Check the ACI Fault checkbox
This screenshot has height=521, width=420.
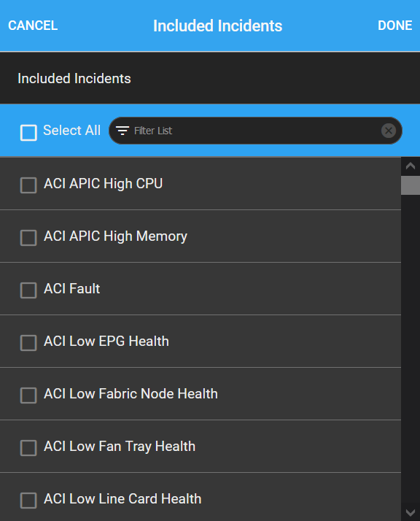(28, 290)
